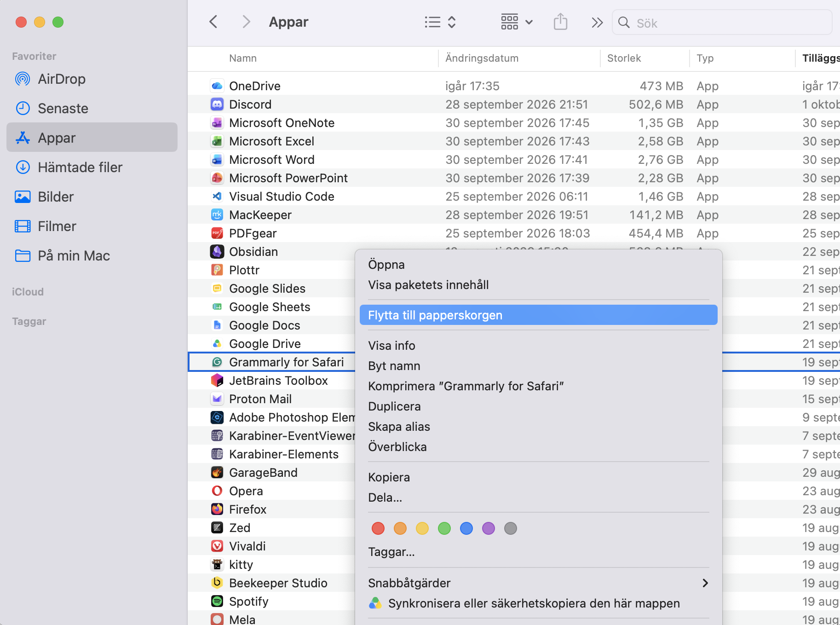
Task: Show more toolbar items chevron
Action: click(597, 23)
